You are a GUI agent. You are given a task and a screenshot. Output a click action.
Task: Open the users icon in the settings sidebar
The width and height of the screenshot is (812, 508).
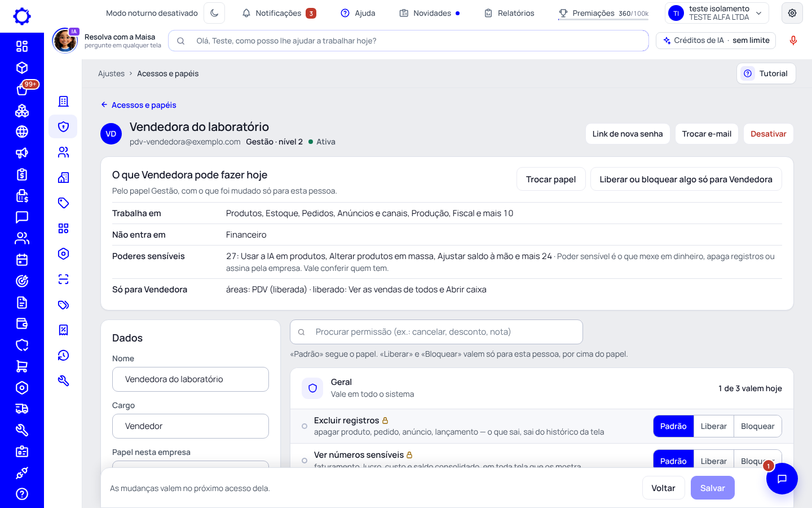tap(63, 152)
